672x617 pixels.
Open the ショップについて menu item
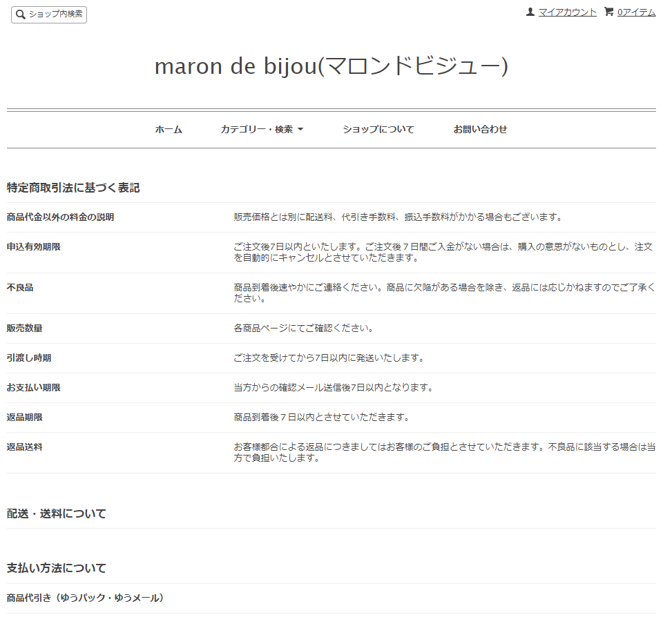[378, 129]
